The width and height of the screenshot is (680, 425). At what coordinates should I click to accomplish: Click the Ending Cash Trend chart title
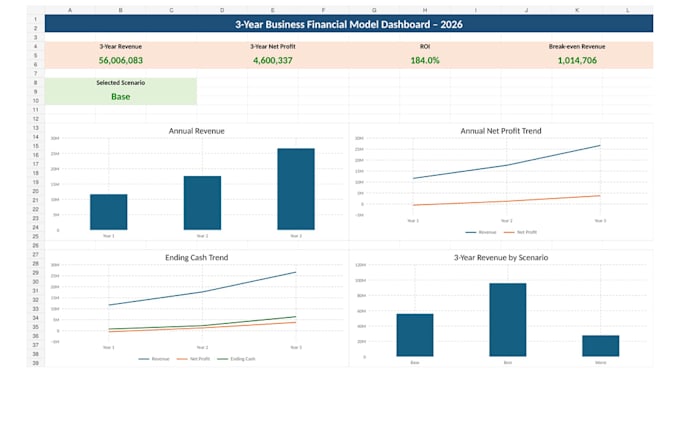tap(196, 257)
